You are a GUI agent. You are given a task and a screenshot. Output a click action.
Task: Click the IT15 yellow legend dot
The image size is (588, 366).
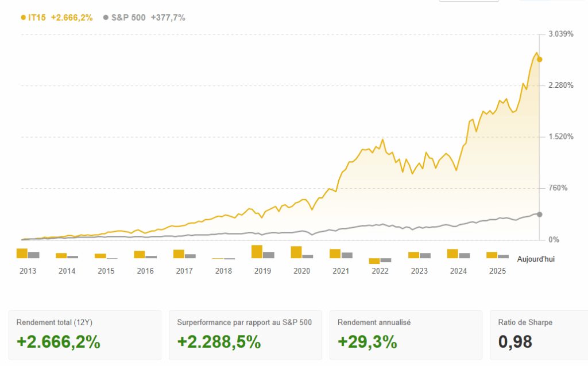point(24,18)
